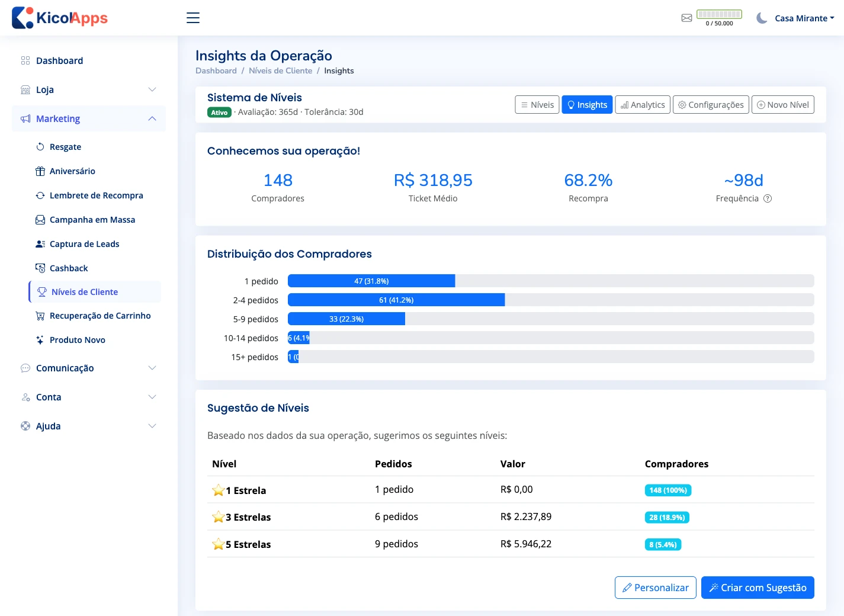Click the 2-4 pedidos bar 61 (41.2%)
This screenshot has height=616, width=844.
(x=396, y=300)
